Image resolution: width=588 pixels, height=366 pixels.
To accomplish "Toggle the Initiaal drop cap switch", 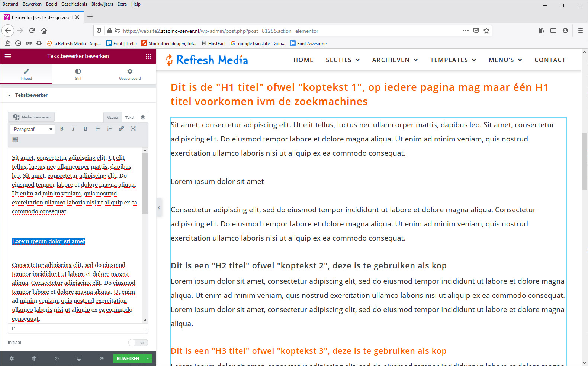I will point(138,343).
